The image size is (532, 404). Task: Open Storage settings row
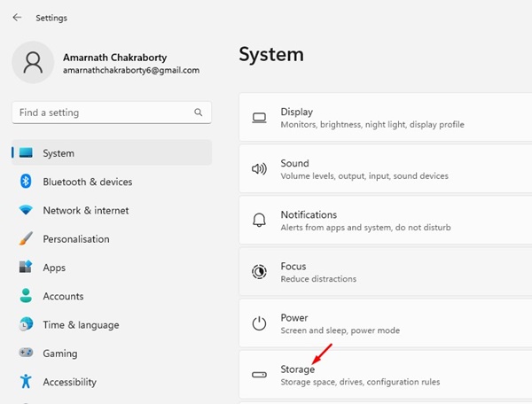372,375
